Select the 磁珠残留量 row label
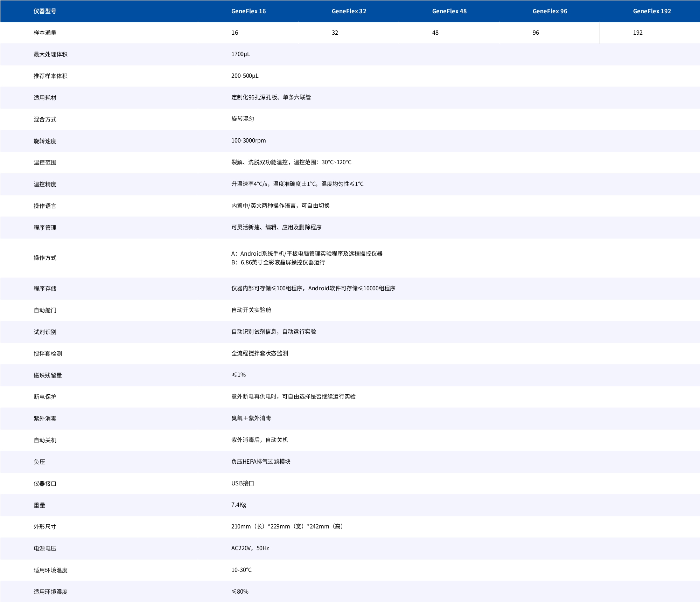Viewport: 700px width, 602px height. click(48, 375)
